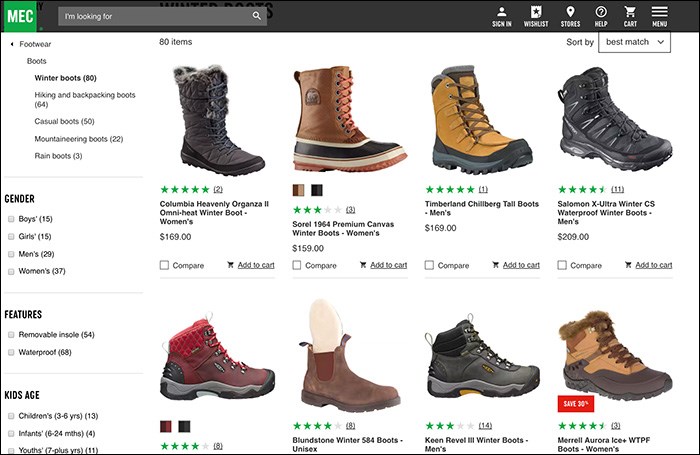Open the Blundstone Winter 584 boot image
Viewport: 700px width, 455px height.
click(350, 356)
